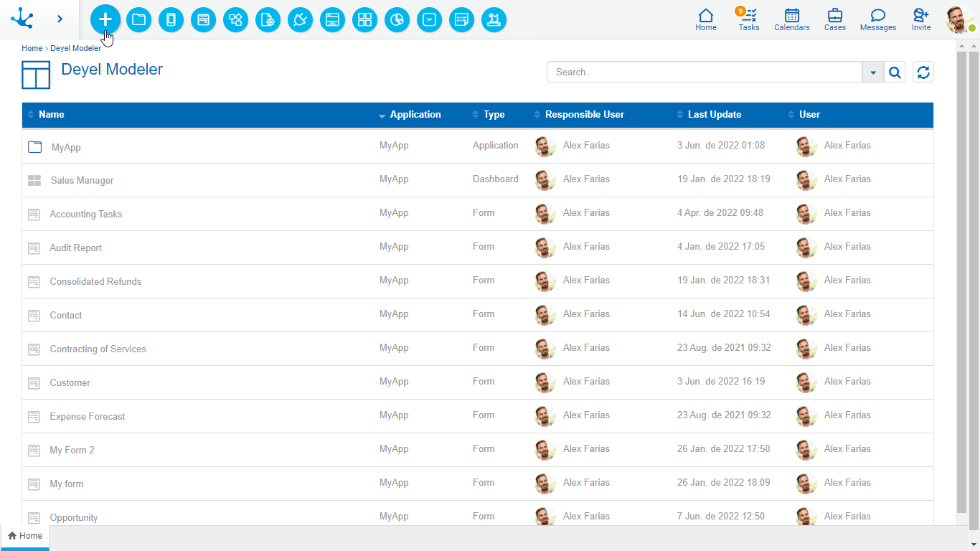Open Cases from top navigation
The width and height of the screenshot is (980, 551).
[835, 19]
